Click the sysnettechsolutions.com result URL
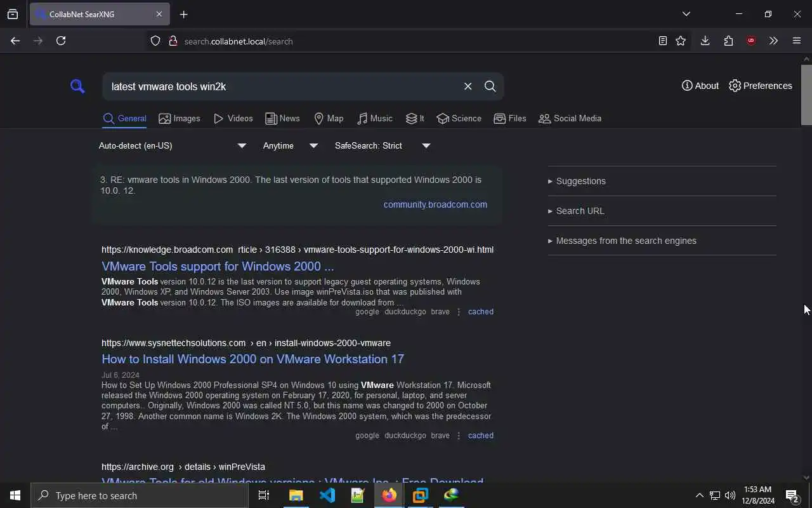This screenshot has height=508, width=812. click(246, 343)
